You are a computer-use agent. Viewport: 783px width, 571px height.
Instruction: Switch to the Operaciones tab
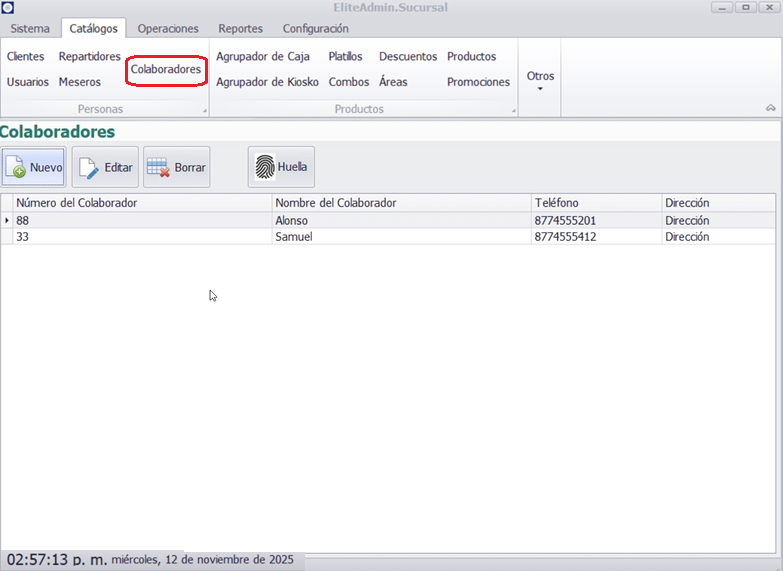point(168,29)
